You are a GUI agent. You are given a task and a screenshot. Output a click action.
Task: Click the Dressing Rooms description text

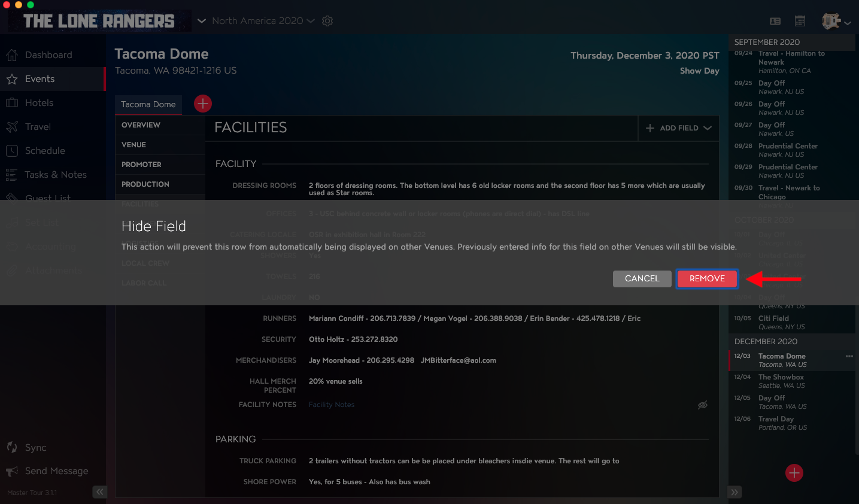pos(506,189)
